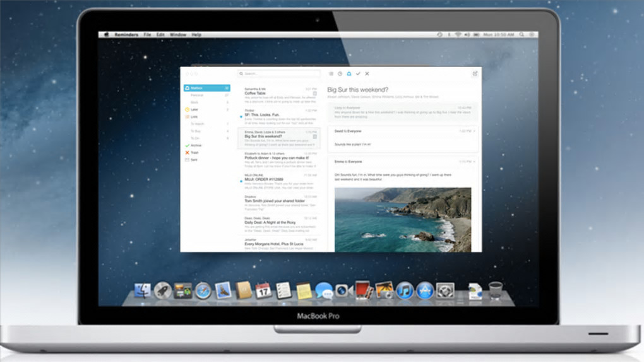The width and height of the screenshot is (644, 362).
Task: Click the thread icon on Coffee Table email
Action: coord(315,93)
